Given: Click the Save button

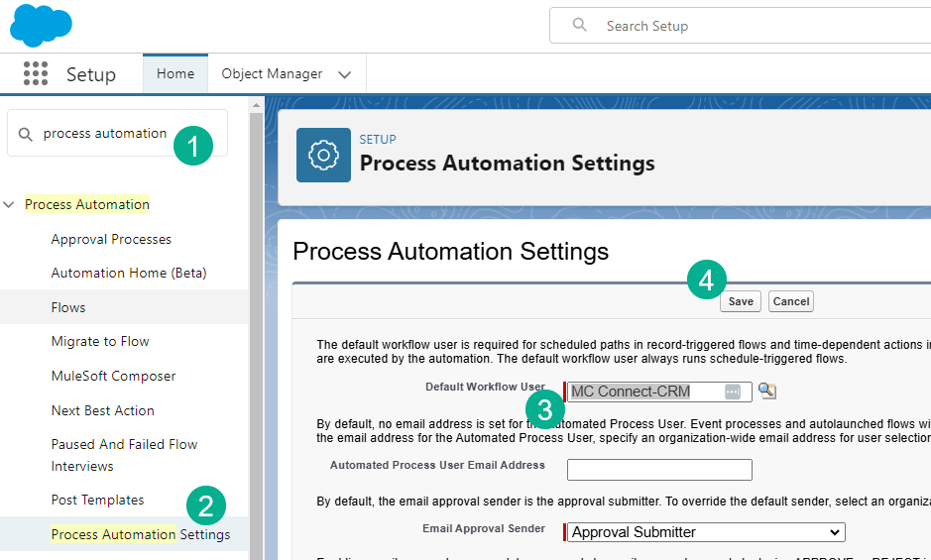Looking at the screenshot, I should tap(741, 301).
